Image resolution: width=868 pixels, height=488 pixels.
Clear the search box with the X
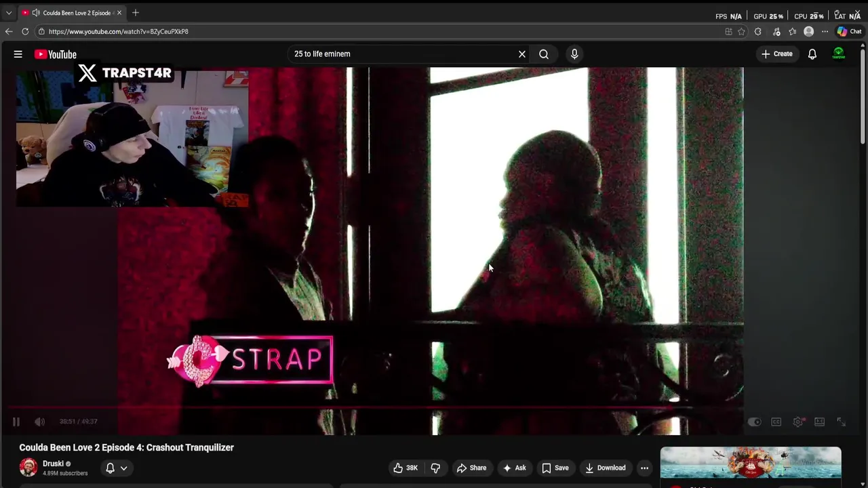click(522, 54)
